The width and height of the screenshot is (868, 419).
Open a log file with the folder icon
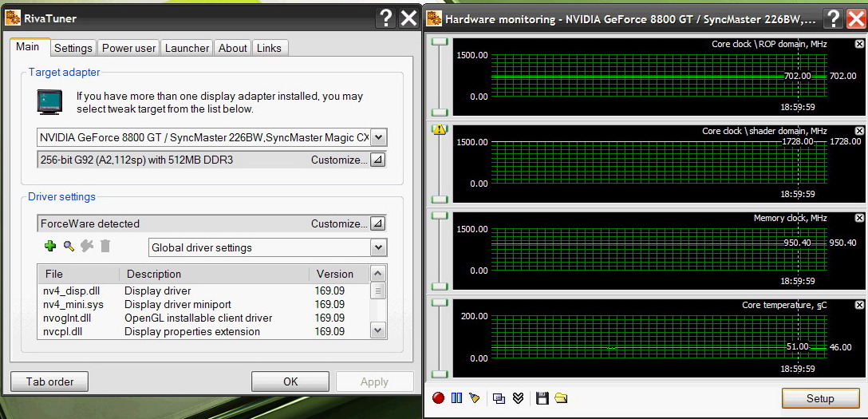tap(562, 398)
